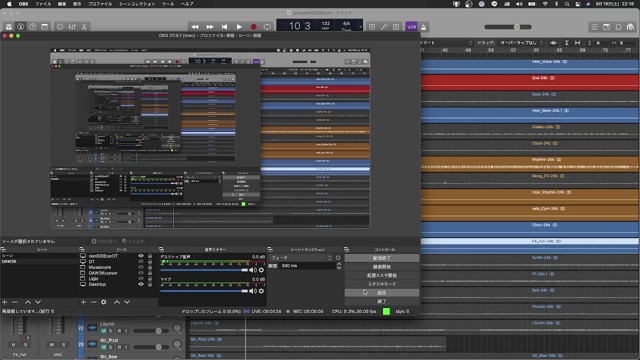Screen dimensions: 640x360
Task: Click the transition duration 300 ms stepper
Action: click(x=339, y=266)
